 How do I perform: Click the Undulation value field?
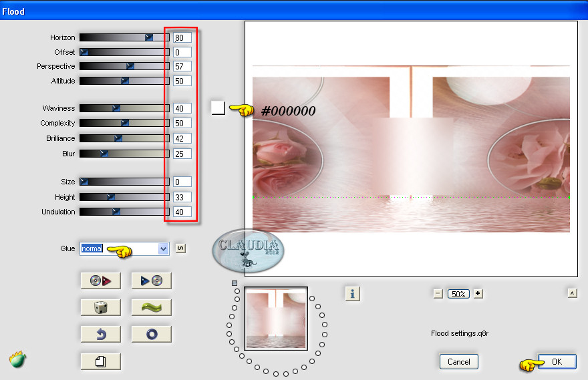tap(182, 212)
